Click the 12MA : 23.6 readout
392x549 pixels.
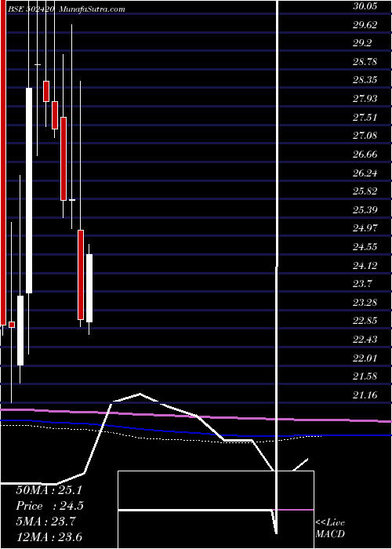click(49, 537)
